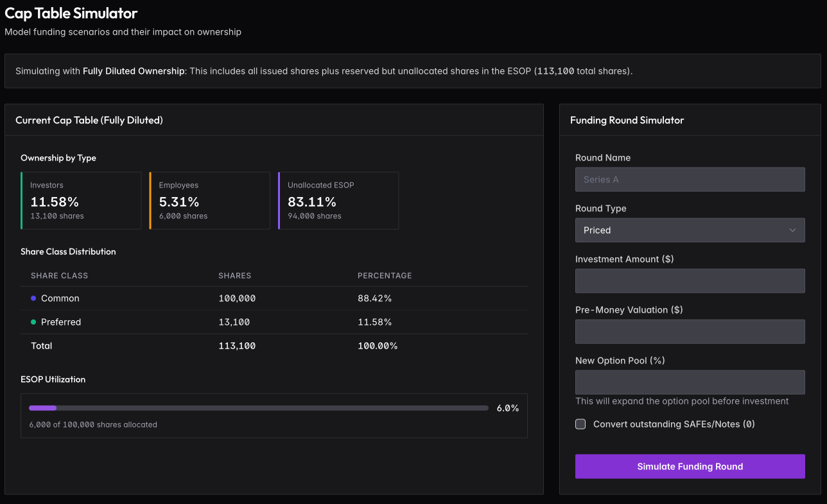Click the Simulate Funding Round button
The image size is (827, 504).
point(690,467)
